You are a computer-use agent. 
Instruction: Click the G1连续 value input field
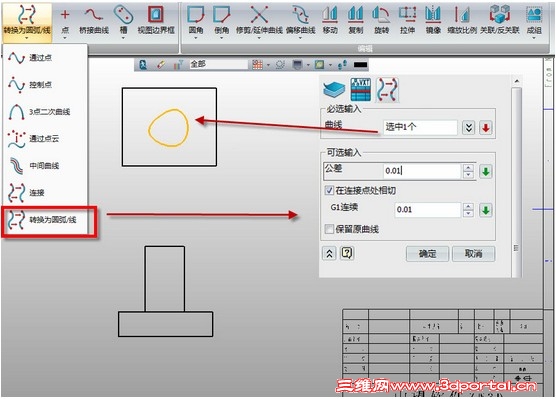(427, 210)
